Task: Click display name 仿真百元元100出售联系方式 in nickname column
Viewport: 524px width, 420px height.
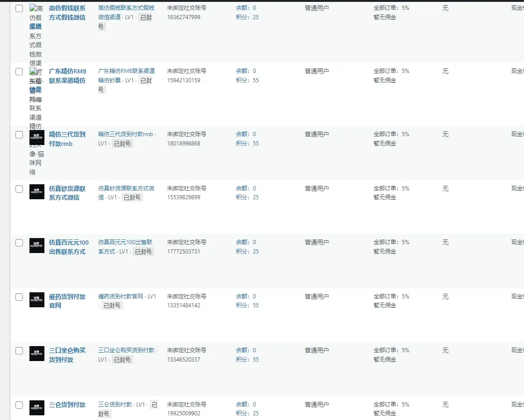Action: click(125, 247)
